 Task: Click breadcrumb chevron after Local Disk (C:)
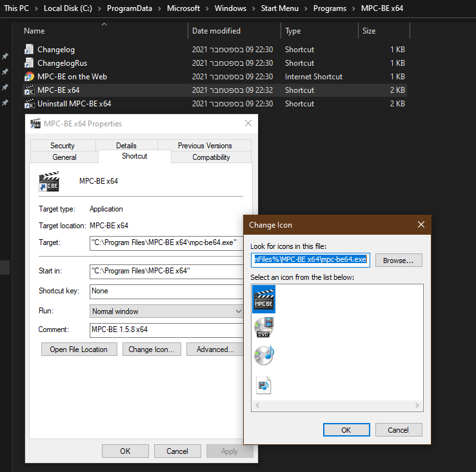coord(99,8)
